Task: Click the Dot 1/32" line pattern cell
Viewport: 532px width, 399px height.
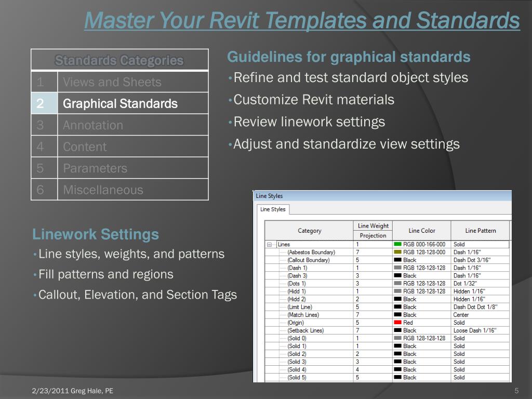Action: click(x=481, y=283)
